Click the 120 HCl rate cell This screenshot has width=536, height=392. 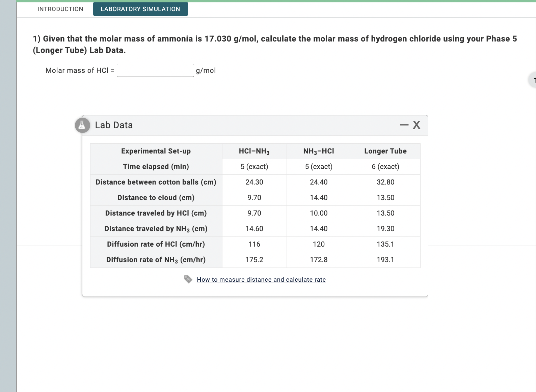[x=319, y=244]
